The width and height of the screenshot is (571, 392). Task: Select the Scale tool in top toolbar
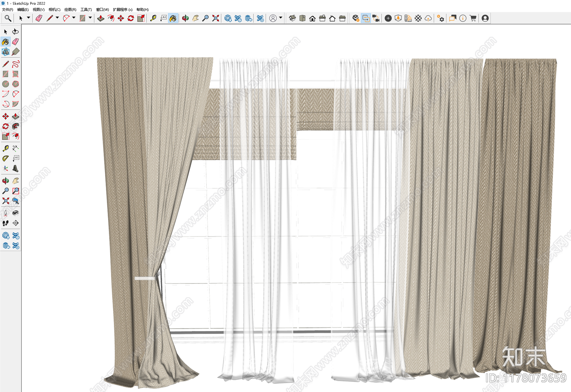(141, 18)
